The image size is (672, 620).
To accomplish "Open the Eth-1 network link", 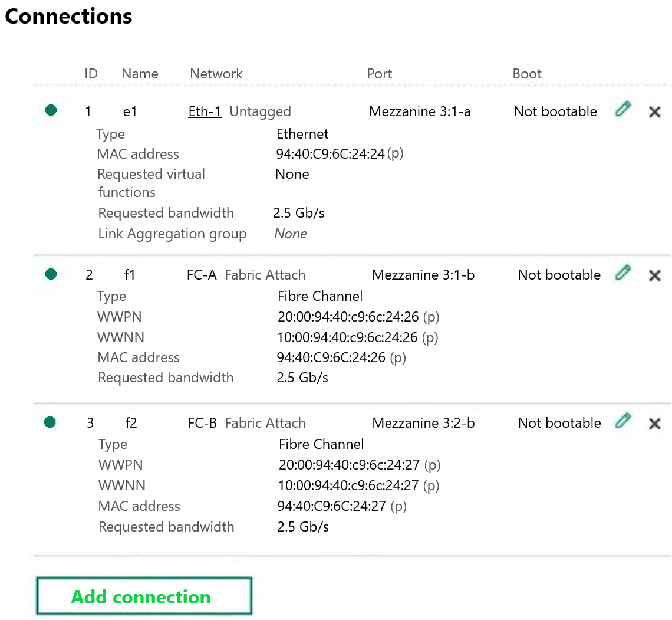I will coord(205,111).
